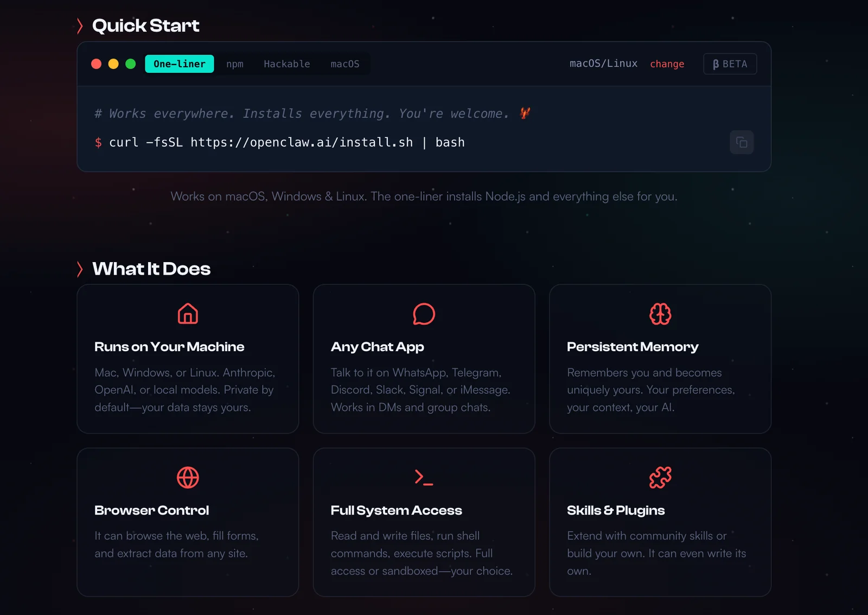868x615 pixels.
Task: Click the house icon for Runs on Your Machine
Action: pos(188,314)
